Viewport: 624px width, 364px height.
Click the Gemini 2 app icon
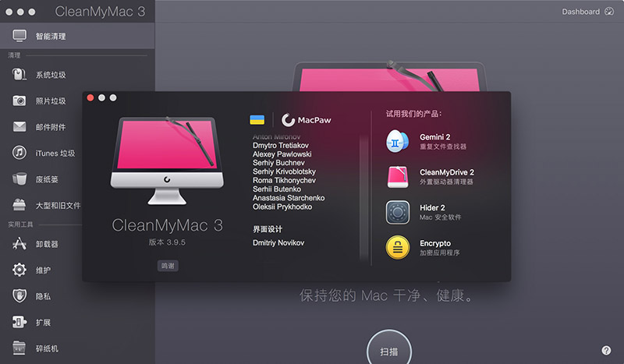[397, 141]
